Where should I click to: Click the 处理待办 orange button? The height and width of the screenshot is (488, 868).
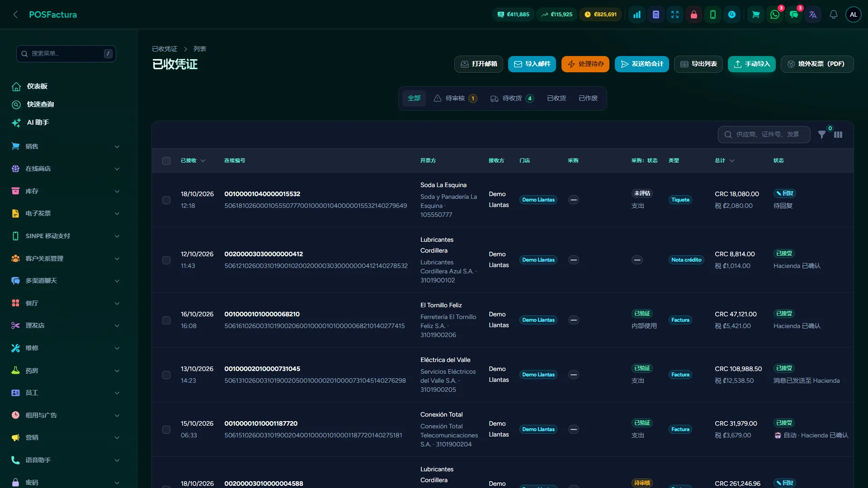[x=585, y=64]
